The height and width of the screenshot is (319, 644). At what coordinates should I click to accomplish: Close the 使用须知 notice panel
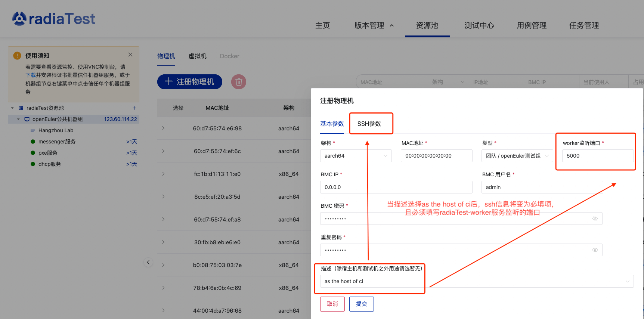[x=130, y=55]
